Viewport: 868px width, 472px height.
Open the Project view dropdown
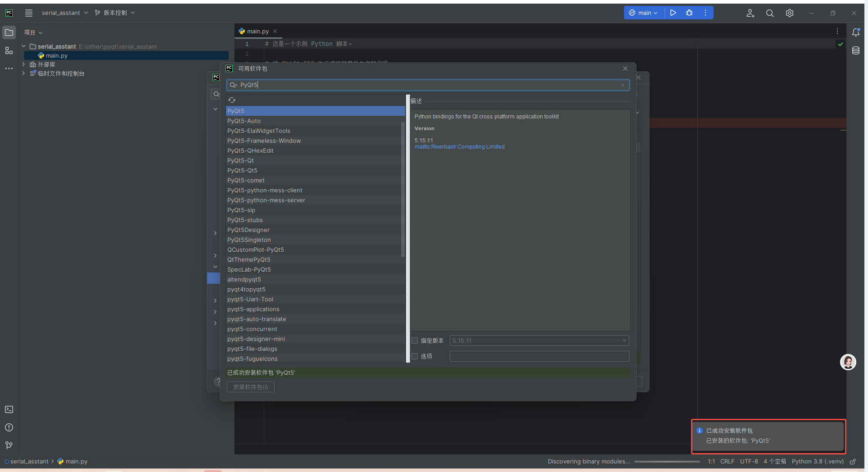33,32
